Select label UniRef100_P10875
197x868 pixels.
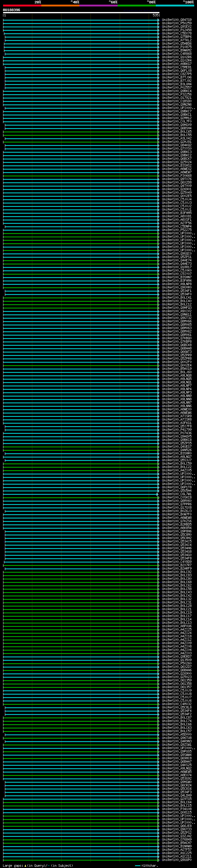(x=176, y=47)
